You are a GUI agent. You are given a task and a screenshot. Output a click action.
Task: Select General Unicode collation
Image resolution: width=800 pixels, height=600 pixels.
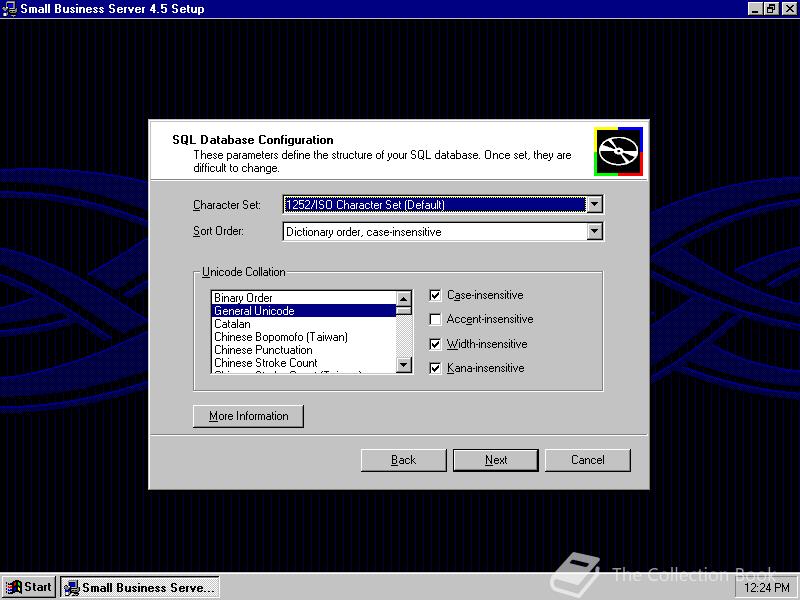(x=304, y=311)
